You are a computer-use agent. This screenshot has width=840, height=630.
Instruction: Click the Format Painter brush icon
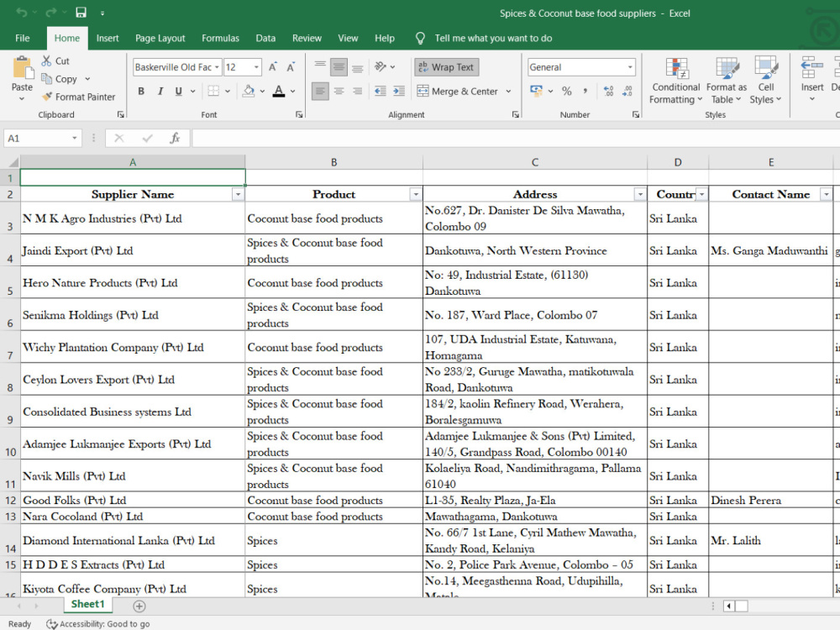pos(47,97)
